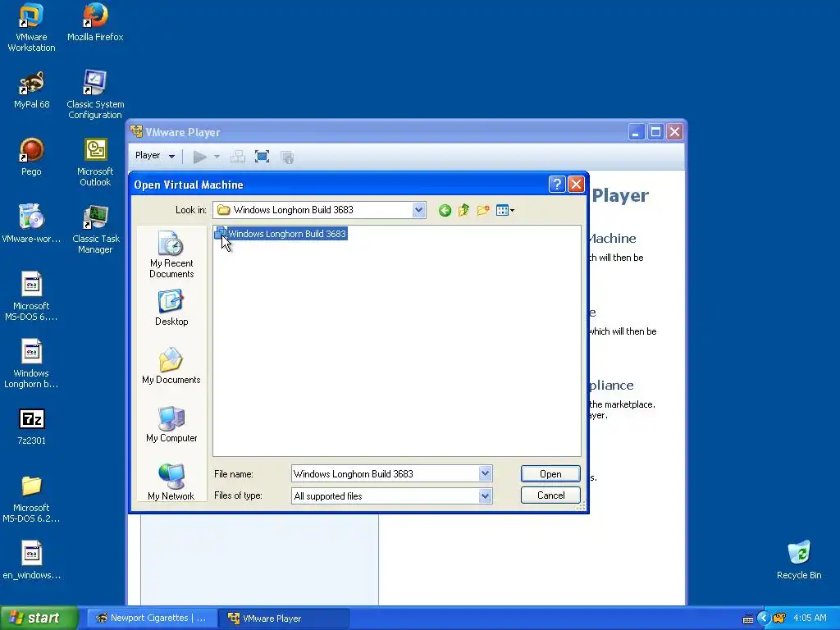This screenshot has height=630, width=840.
Task: Click the Send Ctrl+Alt+Del toolbar icon
Action: [x=237, y=157]
